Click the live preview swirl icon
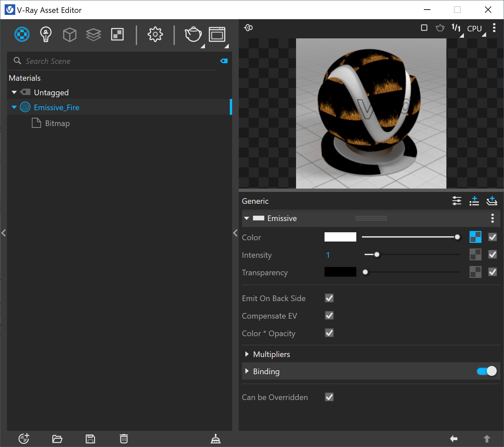 [x=248, y=28]
